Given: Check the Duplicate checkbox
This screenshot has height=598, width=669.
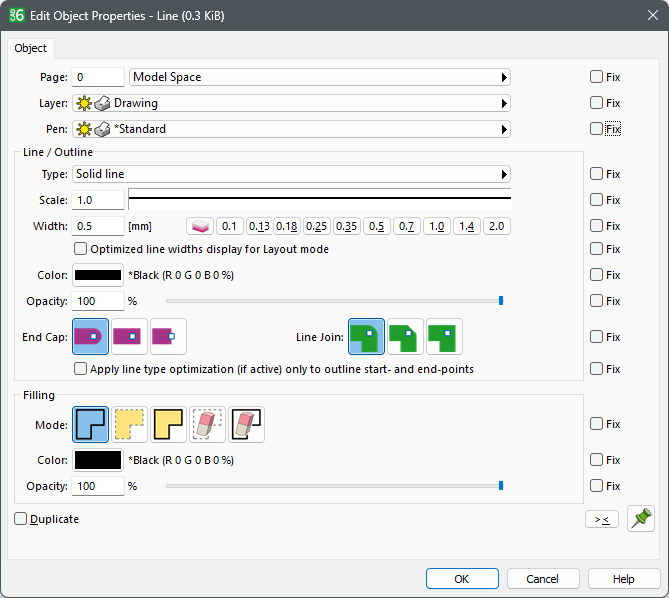Looking at the screenshot, I should point(21,519).
